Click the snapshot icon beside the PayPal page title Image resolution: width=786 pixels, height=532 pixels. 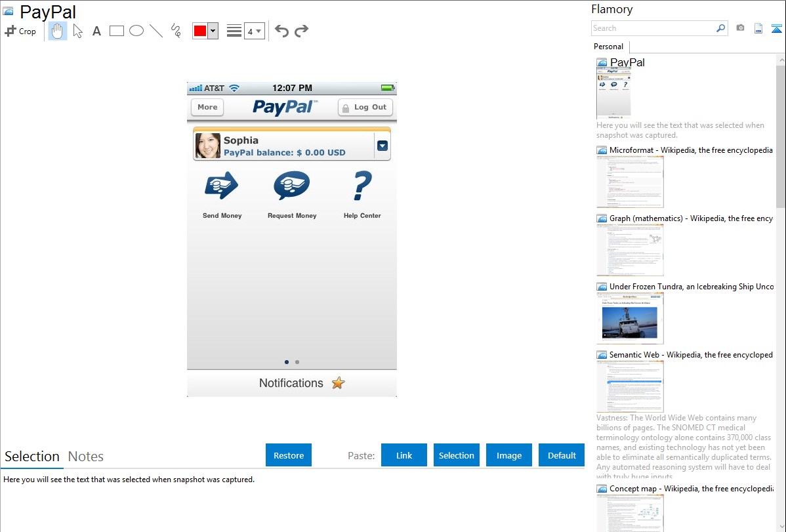tap(8, 11)
